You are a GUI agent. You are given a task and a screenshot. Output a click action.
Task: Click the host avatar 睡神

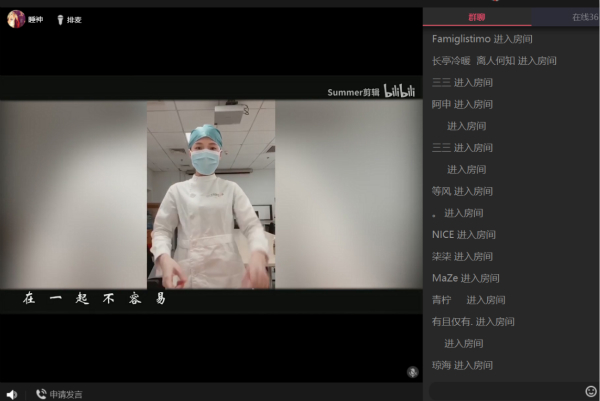tap(16, 19)
